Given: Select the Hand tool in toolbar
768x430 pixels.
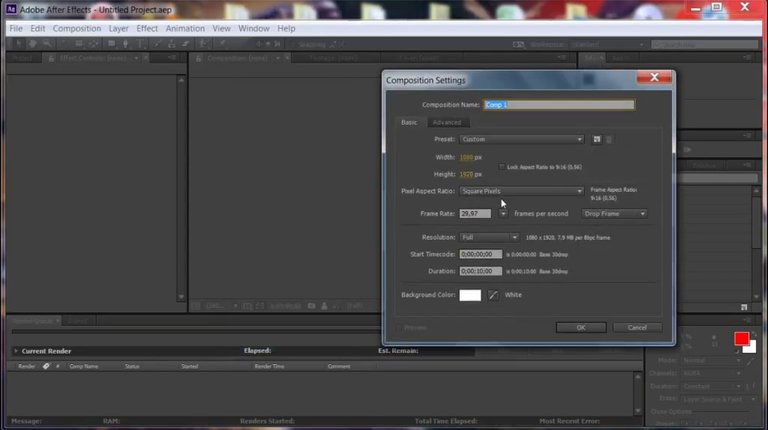Looking at the screenshot, I should (x=32, y=44).
